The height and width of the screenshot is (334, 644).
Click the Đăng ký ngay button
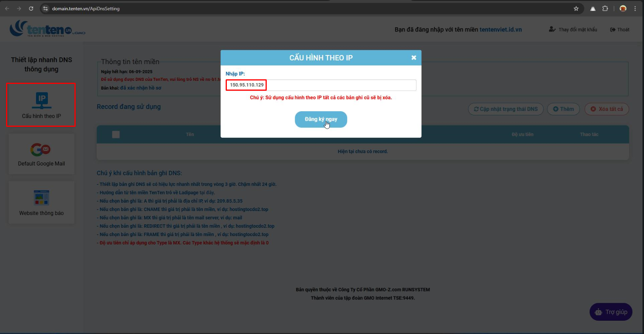pos(321,120)
